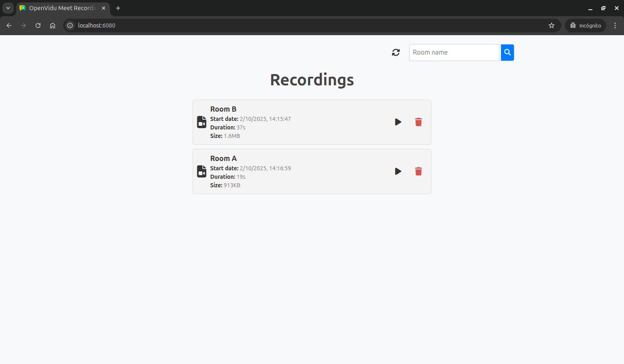This screenshot has width=624, height=364.
Task: Play the Room A recording
Action: (x=398, y=171)
